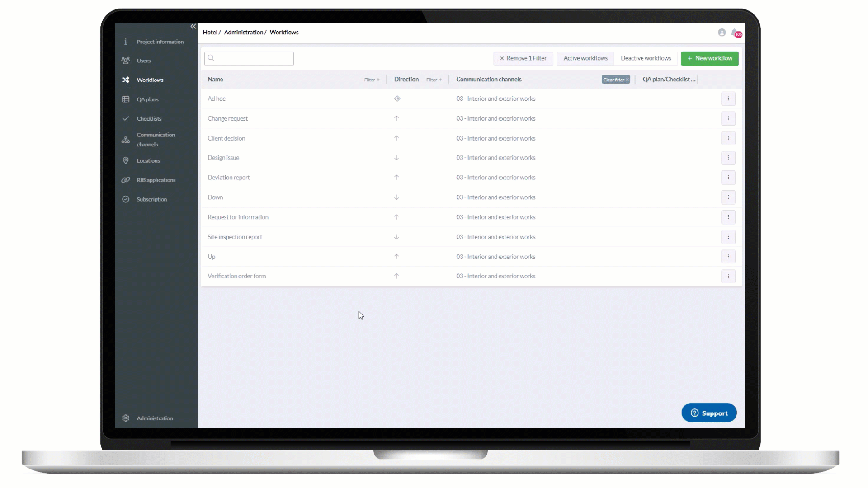The image size is (868, 488).
Task: Open the Site inspection report workflow
Action: [x=235, y=237]
